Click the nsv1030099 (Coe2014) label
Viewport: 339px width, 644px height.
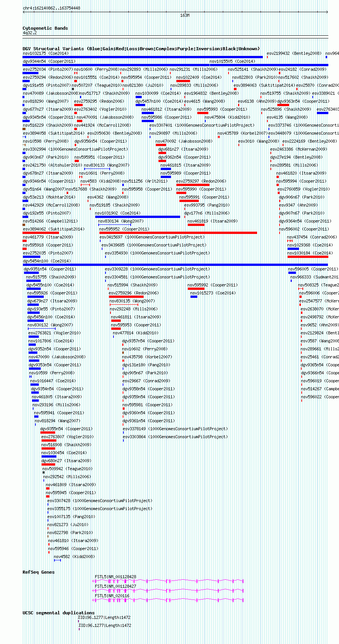[158, 93]
